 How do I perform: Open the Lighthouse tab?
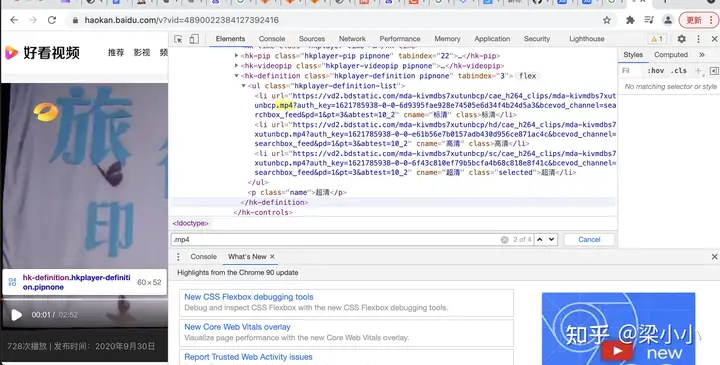587,39
